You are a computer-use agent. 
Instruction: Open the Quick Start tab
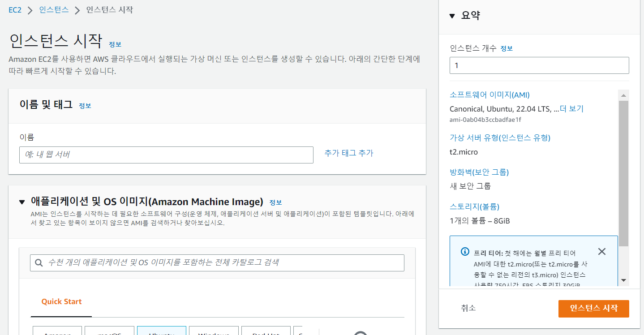click(x=61, y=302)
